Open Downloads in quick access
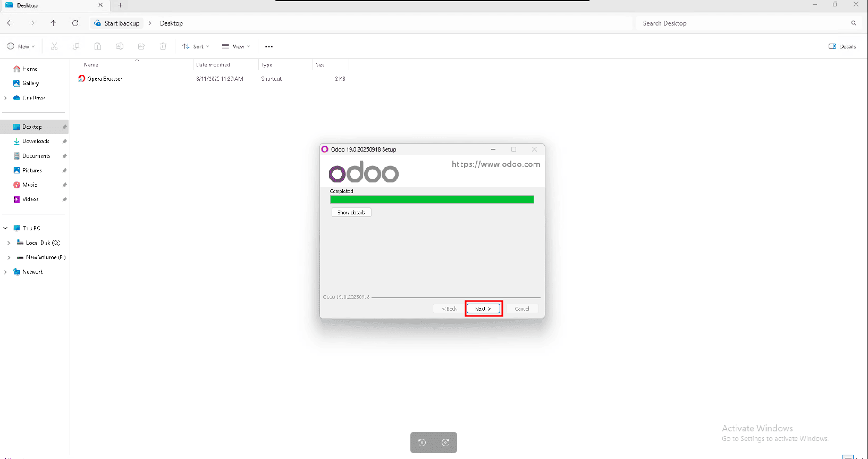The image size is (868, 459). coord(36,141)
